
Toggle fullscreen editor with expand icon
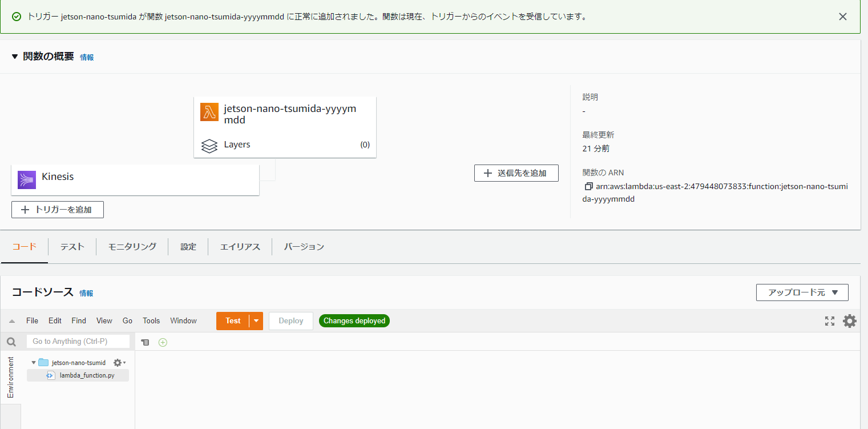pos(830,321)
